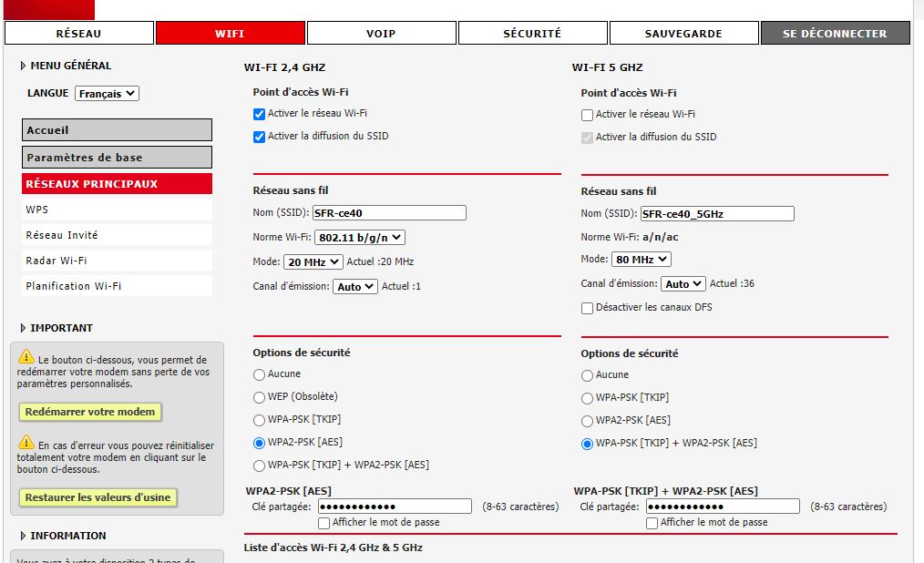Open the Langue Français dropdown

[107, 94]
